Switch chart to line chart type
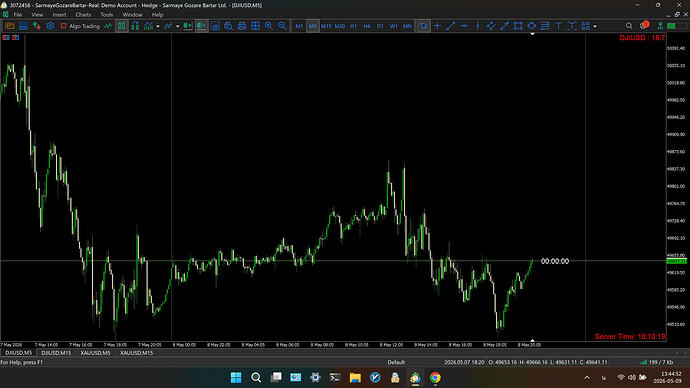690x388 pixels. [148, 26]
